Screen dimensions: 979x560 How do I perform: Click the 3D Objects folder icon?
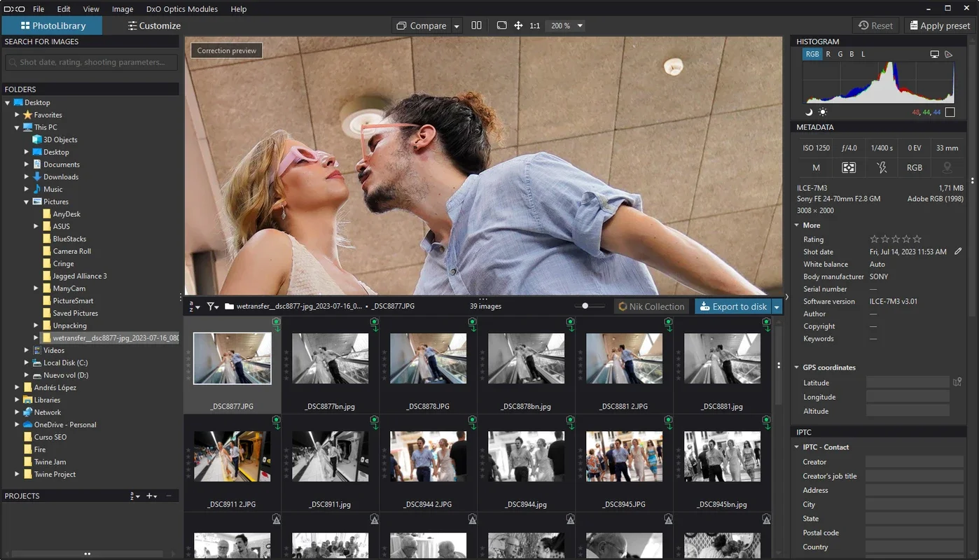[37, 139]
